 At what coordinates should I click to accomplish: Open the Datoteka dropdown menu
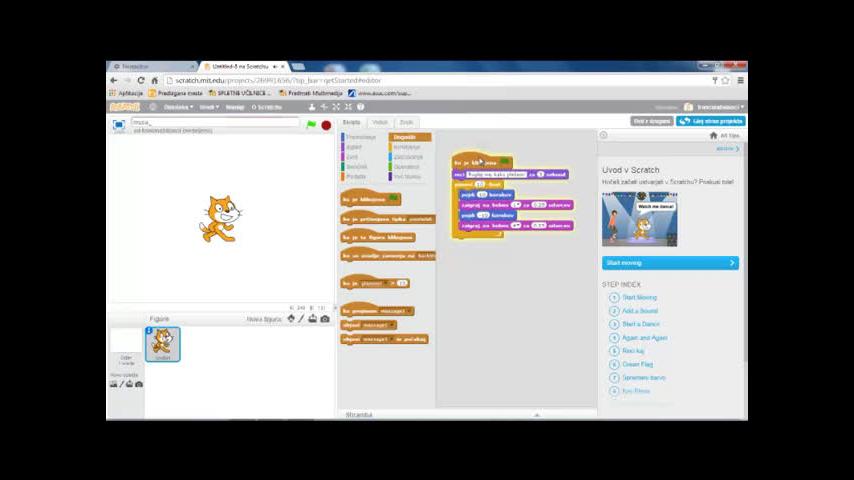click(x=177, y=107)
